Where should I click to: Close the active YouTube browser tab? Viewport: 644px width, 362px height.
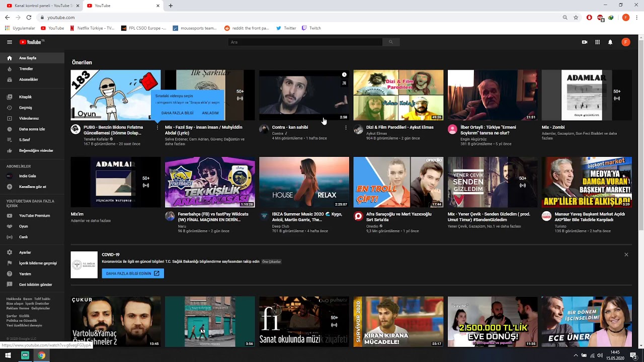(x=157, y=6)
